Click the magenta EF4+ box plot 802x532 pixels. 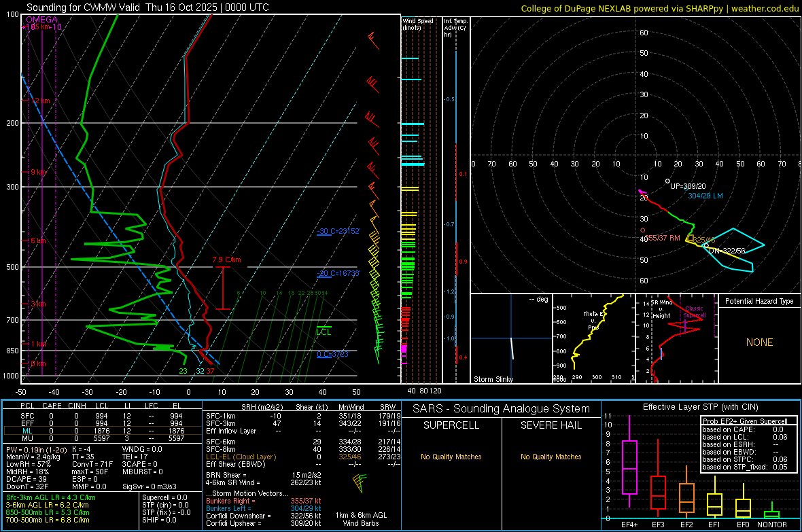[629, 461]
